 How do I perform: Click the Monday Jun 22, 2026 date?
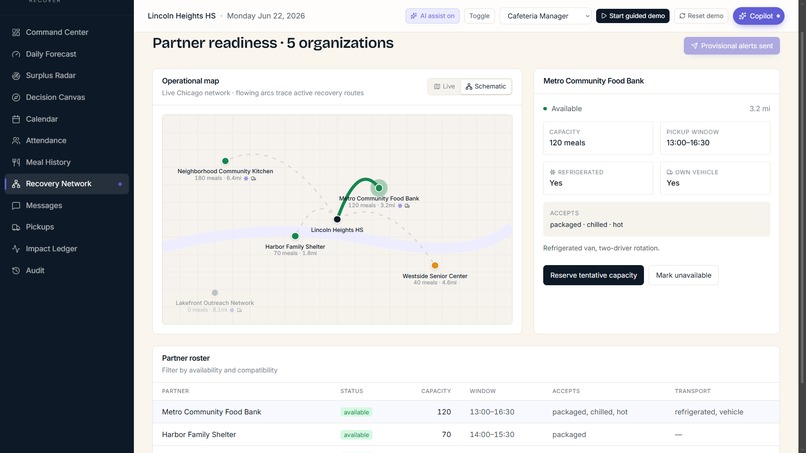pos(266,16)
